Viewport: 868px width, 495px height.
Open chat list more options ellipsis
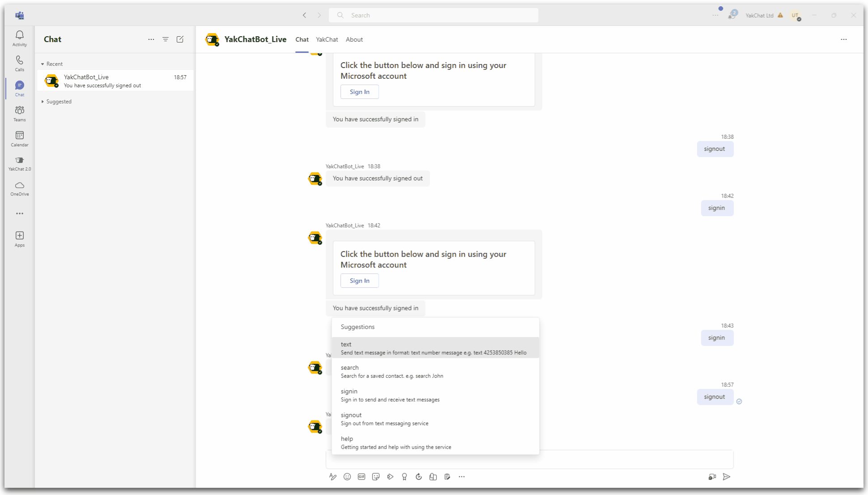151,39
